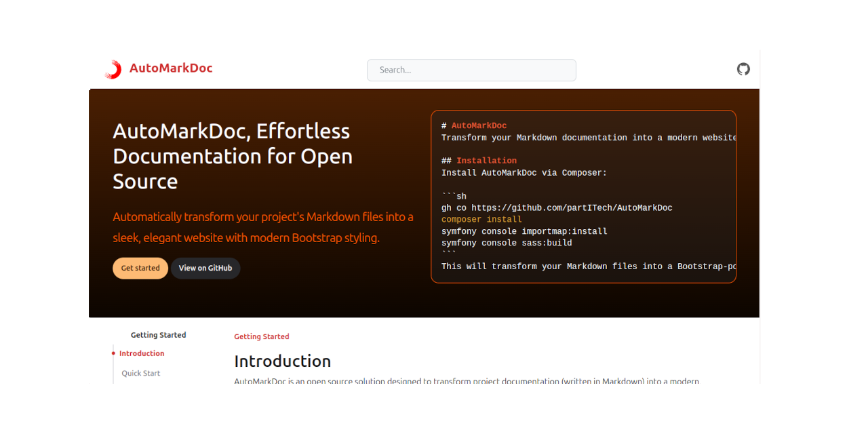Click the red bullet marker beside Introduction
868x434 pixels.
click(112, 353)
